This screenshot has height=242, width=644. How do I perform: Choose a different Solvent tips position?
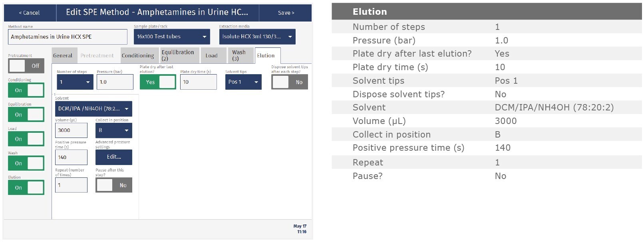(x=243, y=82)
